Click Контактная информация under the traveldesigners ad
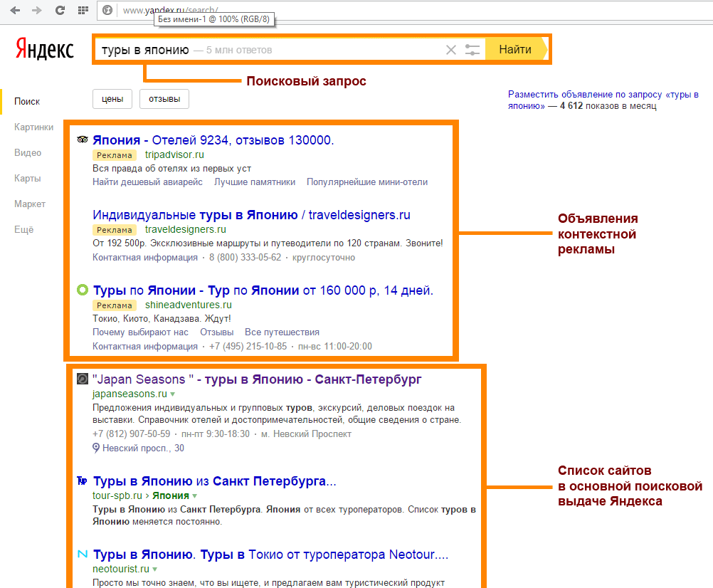The image size is (713, 588). point(145,258)
